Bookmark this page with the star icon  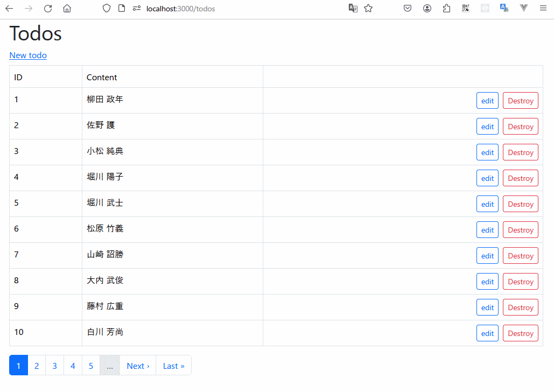click(x=368, y=9)
